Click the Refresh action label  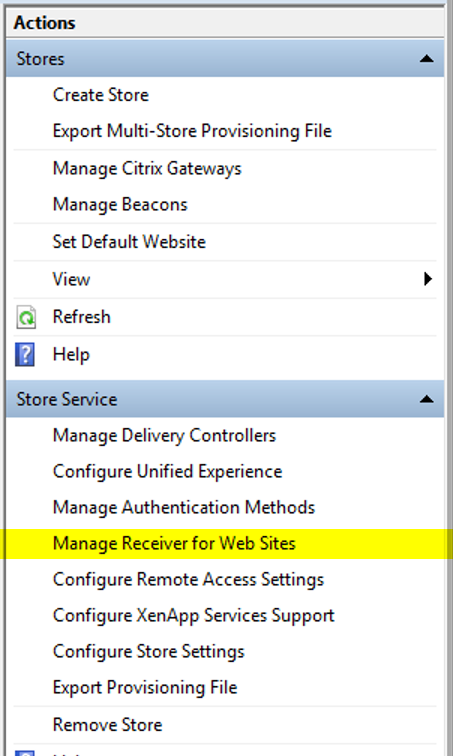(81, 317)
